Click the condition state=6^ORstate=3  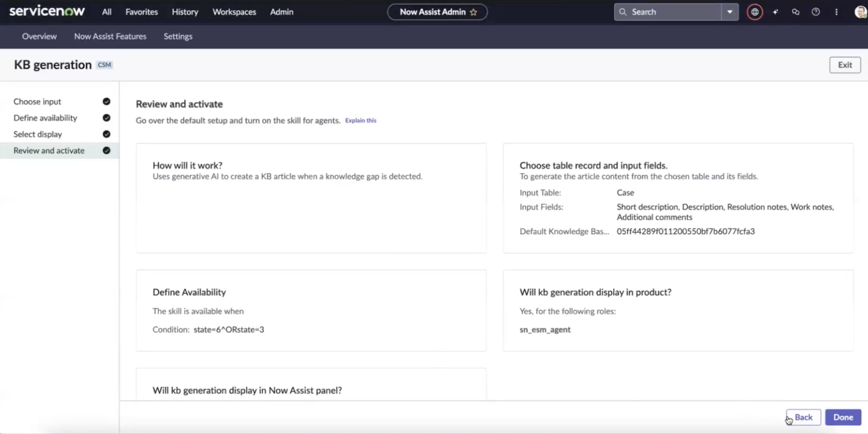[229, 329]
